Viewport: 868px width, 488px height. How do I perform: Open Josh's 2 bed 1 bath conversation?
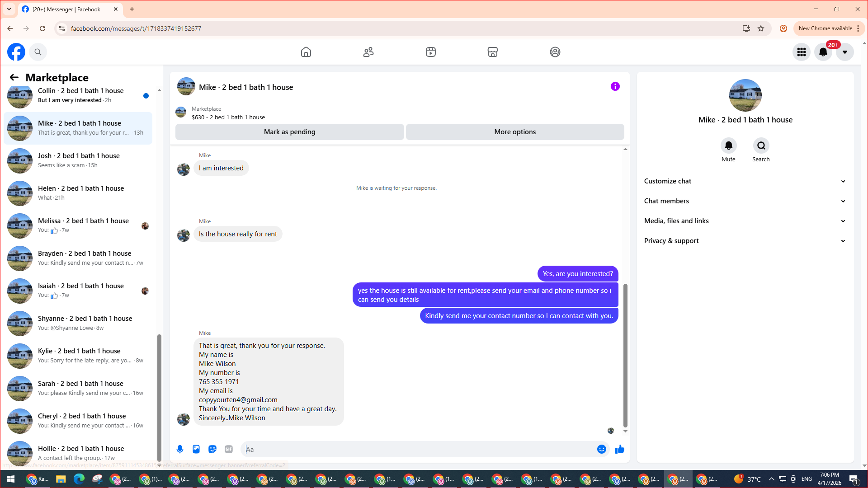[79, 160]
